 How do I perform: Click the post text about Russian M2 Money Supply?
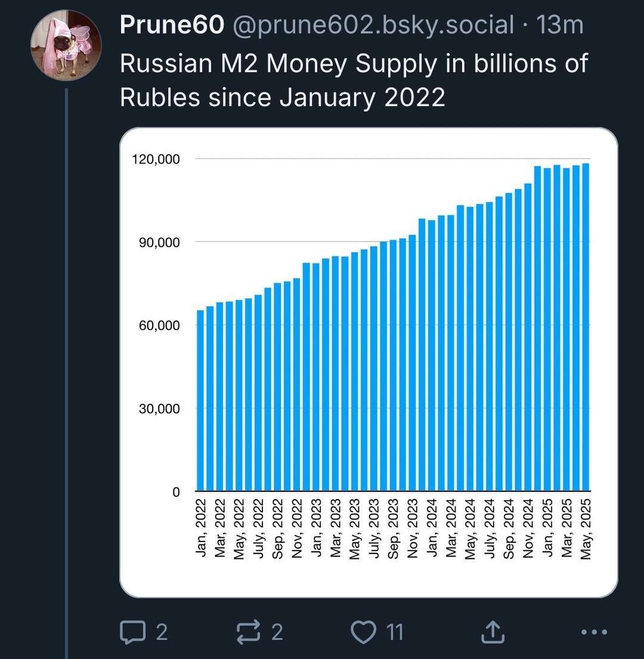pyautogui.click(x=353, y=81)
